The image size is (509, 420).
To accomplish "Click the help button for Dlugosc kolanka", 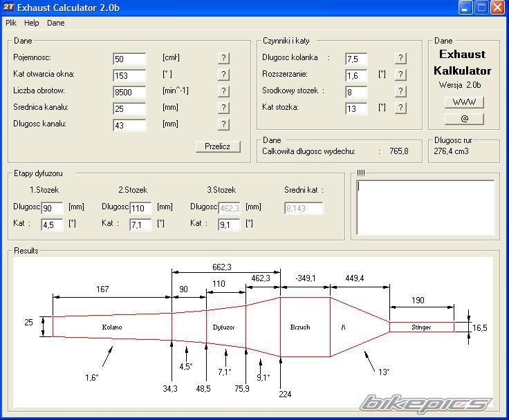I will pyautogui.click(x=400, y=58).
